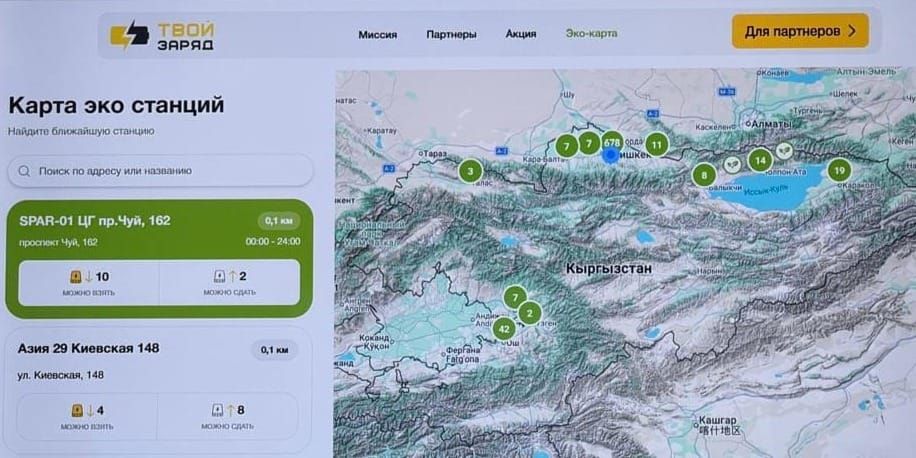Open the map cluster marked 19 near Каракол
Screen dimensions: 916x458
(839, 171)
